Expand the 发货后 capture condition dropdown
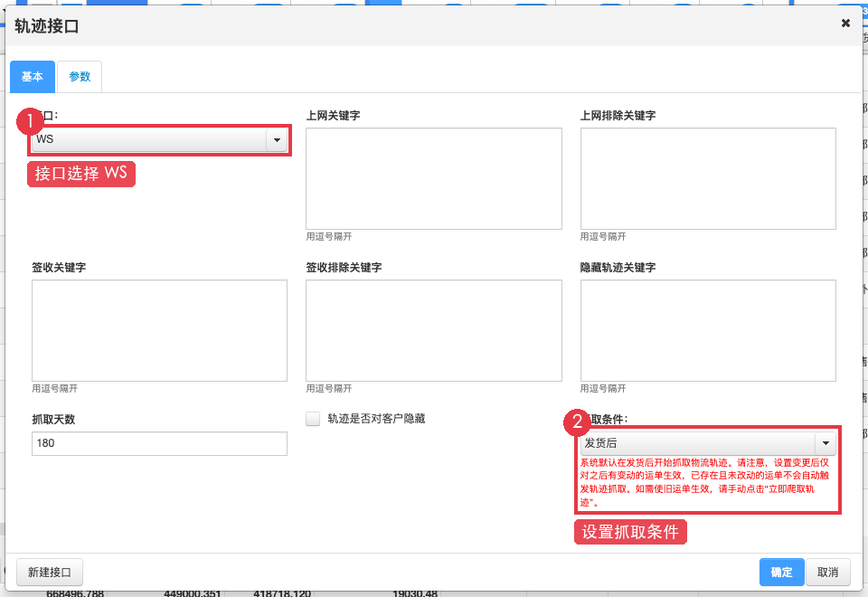 (x=708, y=443)
